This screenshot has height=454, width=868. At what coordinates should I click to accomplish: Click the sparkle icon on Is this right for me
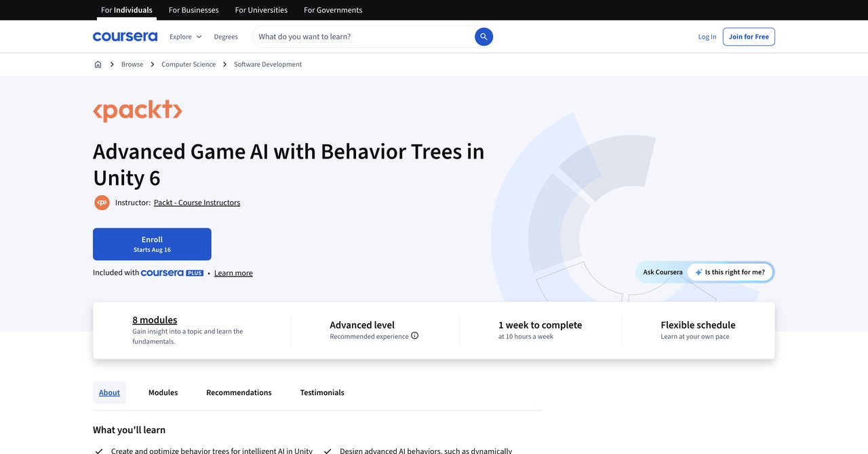click(x=698, y=272)
